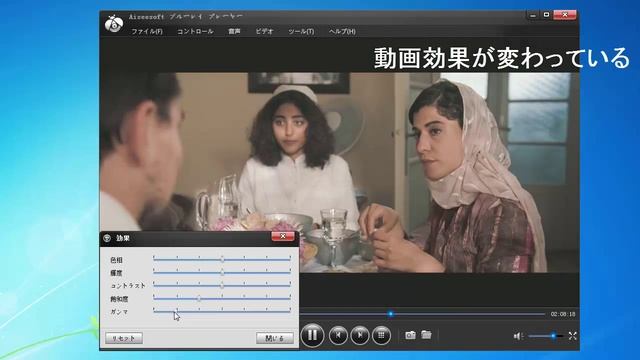
Task: Click the リセット button in effects dialog
Action: point(124,338)
